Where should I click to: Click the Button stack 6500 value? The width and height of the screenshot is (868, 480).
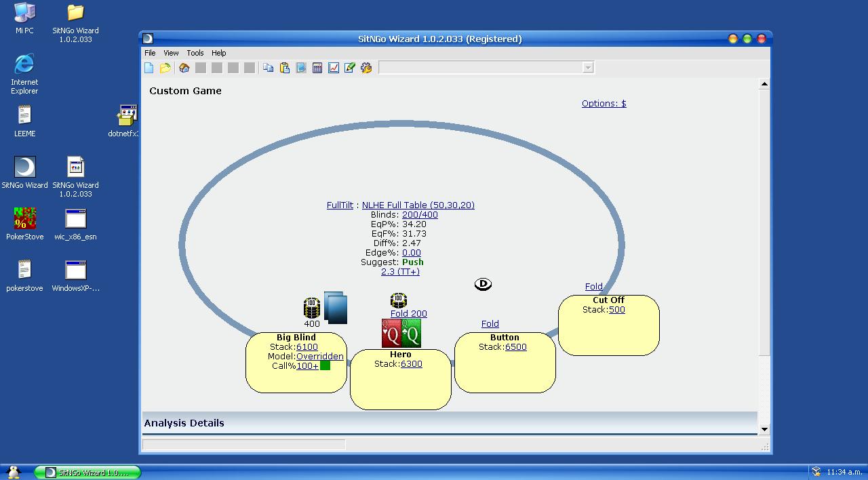(516, 347)
